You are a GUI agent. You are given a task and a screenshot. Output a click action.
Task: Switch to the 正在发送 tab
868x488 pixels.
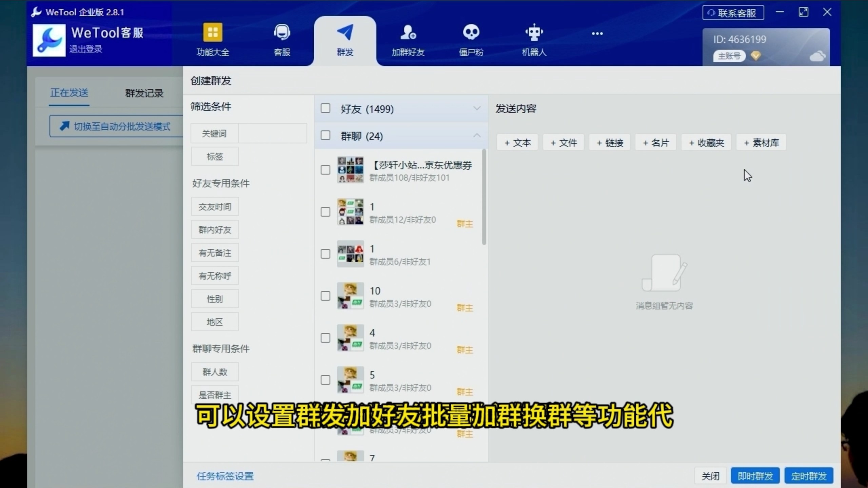click(69, 93)
